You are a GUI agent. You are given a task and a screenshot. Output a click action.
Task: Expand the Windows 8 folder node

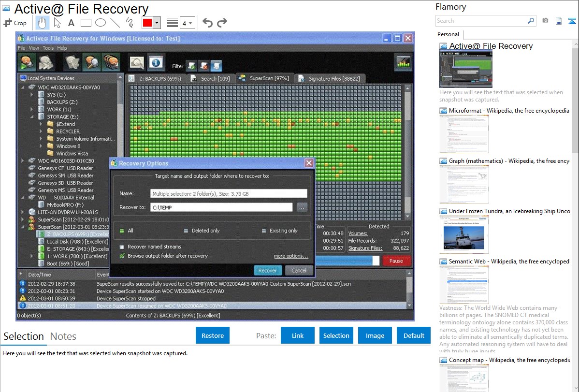(x=41, y=146)
